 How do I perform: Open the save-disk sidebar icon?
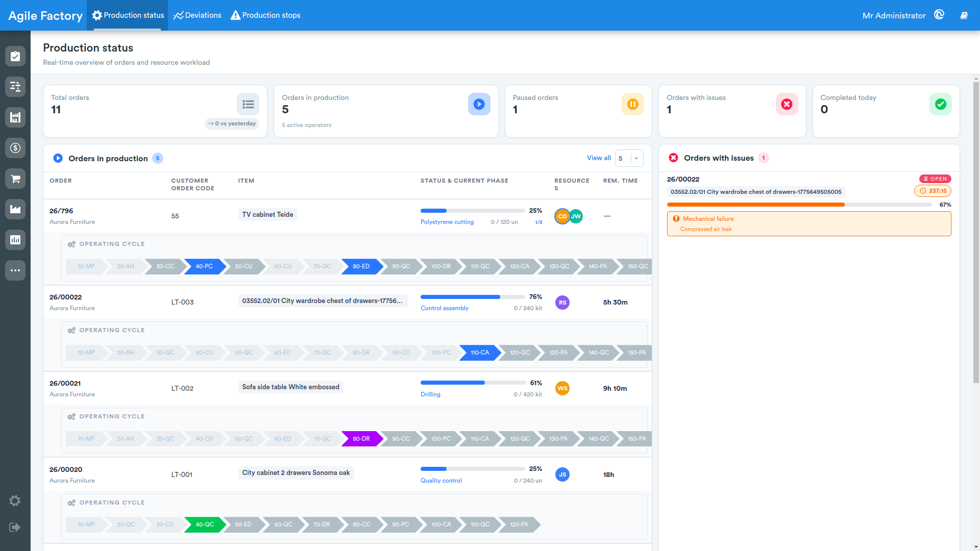coord(15,117)
